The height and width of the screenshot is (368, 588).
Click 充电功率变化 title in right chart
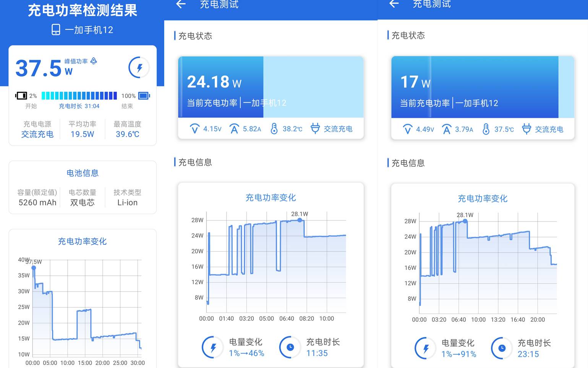click(483, 199)
